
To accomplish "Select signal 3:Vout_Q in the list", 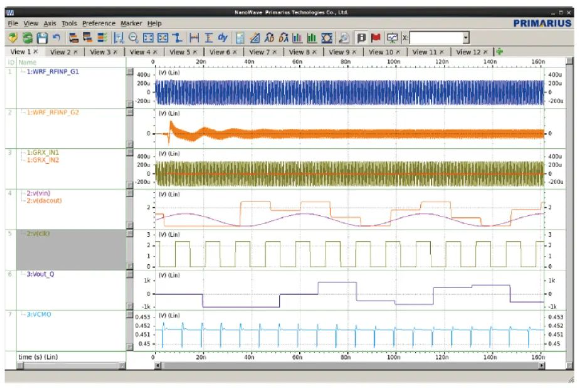I will (40, 274).
